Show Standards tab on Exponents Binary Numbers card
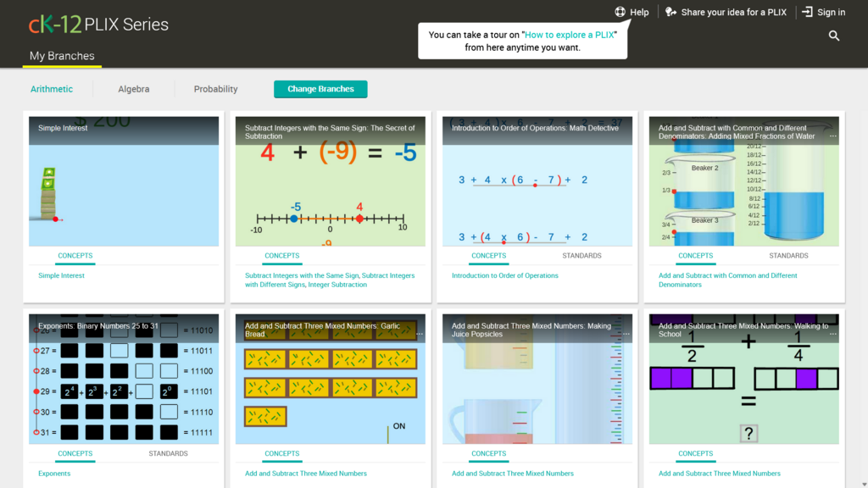The height and width of the screenshot is (488, 868). click(x=168, y=453)
